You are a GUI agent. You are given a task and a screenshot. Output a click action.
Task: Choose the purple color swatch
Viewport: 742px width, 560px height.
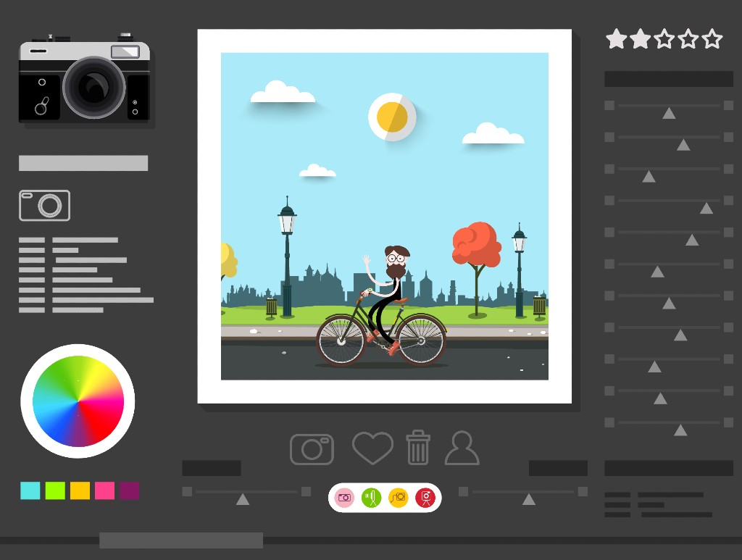(130, 490)
